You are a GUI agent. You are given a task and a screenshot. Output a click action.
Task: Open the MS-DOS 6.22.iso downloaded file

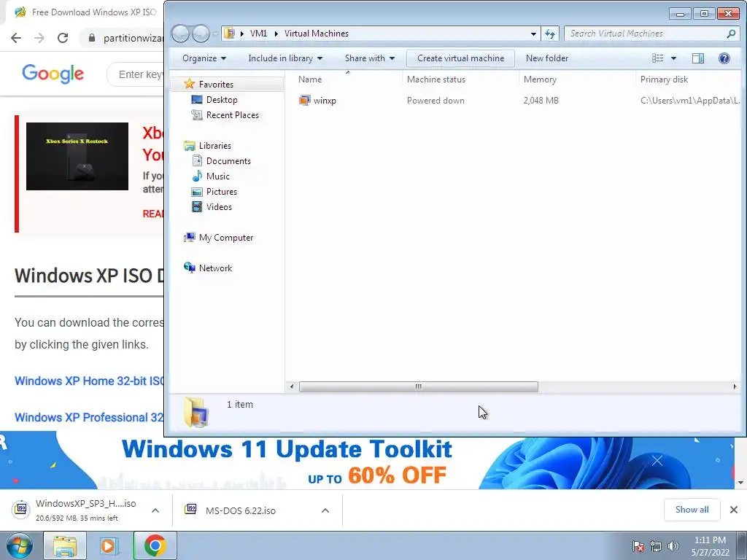pyautogui.click(x=241, y=510)
